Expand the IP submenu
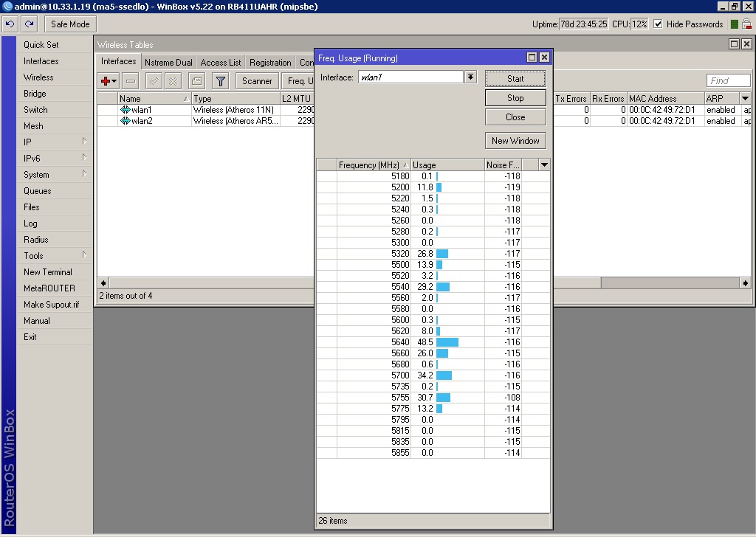 click(x=53, y=142)
